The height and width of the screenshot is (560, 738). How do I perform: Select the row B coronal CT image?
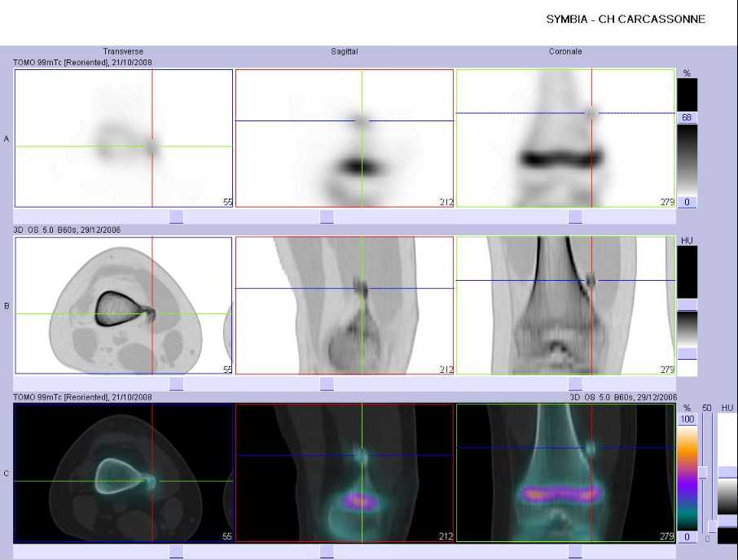[566, 305]
